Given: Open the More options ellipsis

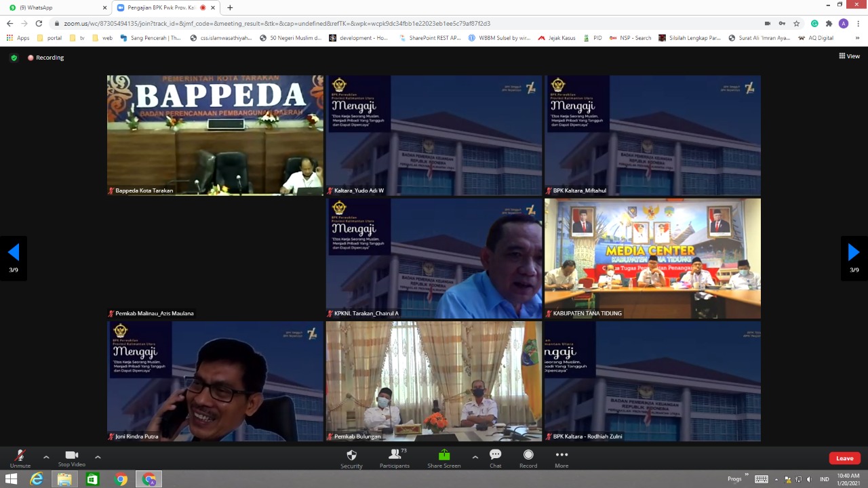Looking at the screenshot, I should [x=561, y=456].
